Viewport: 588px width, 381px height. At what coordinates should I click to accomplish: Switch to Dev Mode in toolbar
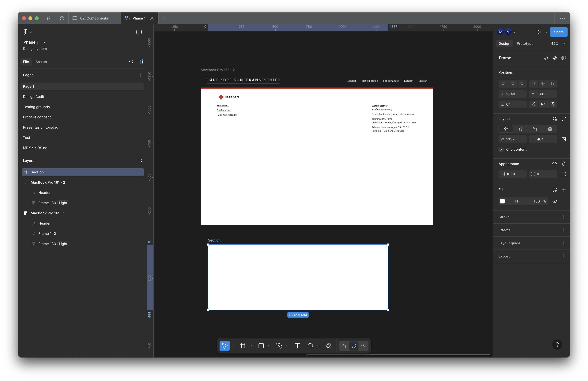(363, 346)
